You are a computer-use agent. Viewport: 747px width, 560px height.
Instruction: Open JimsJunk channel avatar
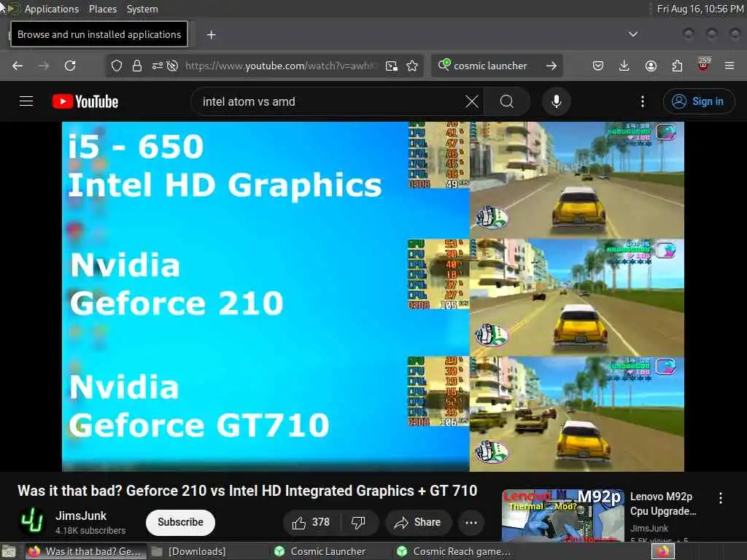click(x=32, y=522)
